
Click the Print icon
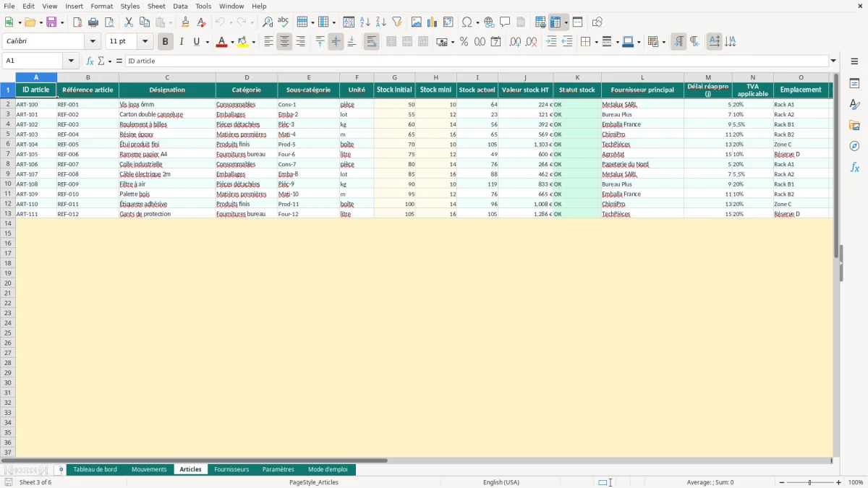click(93, 22)
